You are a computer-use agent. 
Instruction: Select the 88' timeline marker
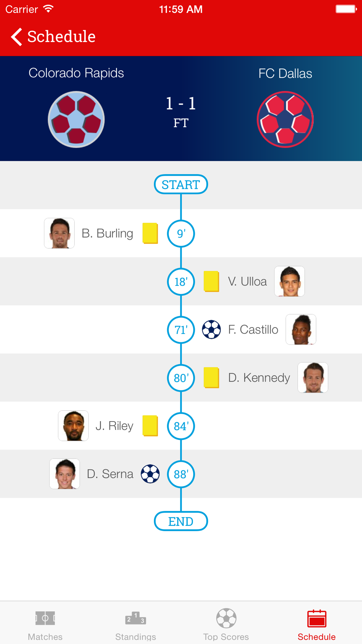pyautogui.click(x=181, y=474)
